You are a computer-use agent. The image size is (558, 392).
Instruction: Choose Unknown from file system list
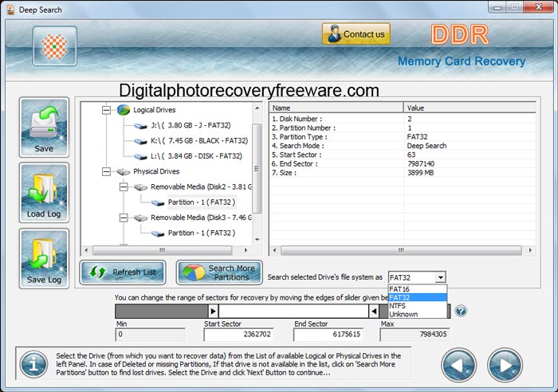(x=418, y=314)
